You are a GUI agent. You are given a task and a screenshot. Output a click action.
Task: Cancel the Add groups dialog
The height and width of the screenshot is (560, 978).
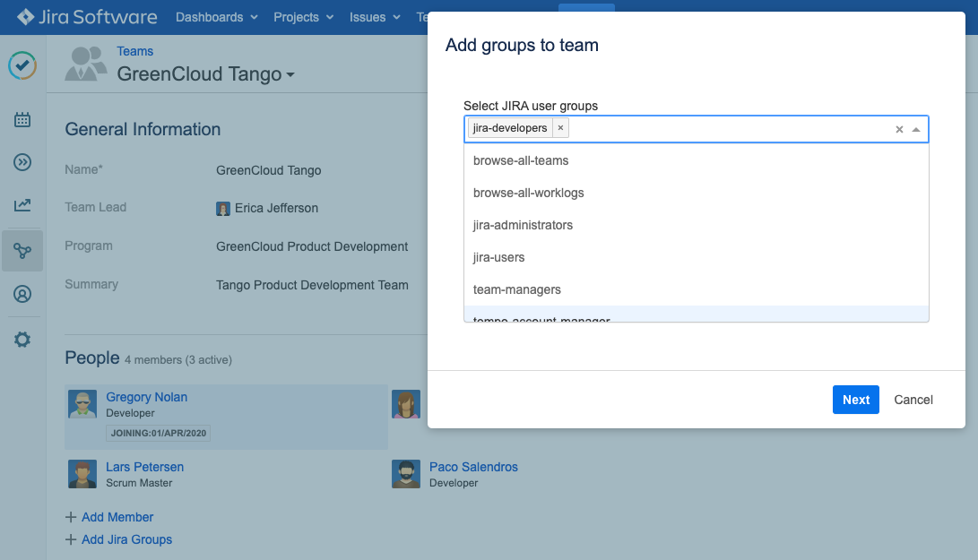pos(913,400)
